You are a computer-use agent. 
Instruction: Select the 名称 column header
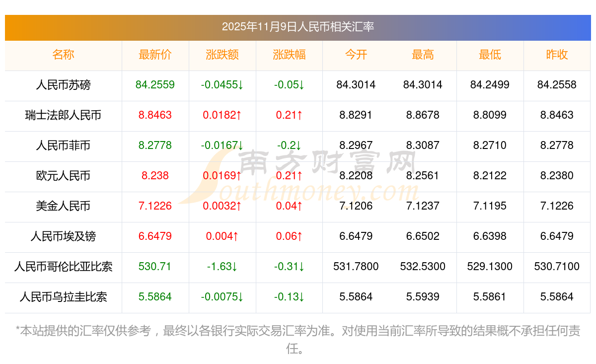point(63,55)
